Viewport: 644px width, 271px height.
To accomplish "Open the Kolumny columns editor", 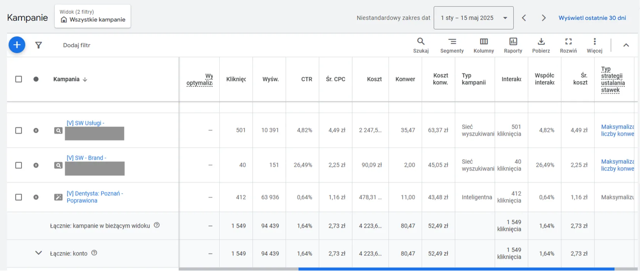I will (483, 45).
